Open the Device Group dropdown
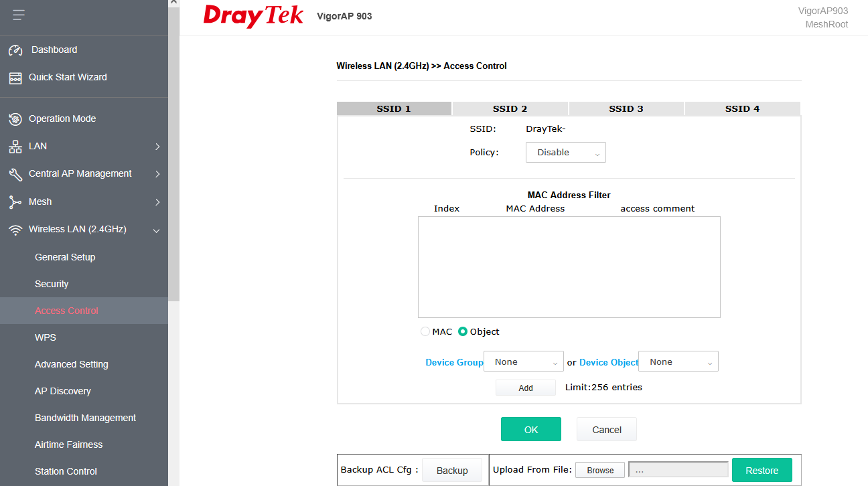 [523, 362]
